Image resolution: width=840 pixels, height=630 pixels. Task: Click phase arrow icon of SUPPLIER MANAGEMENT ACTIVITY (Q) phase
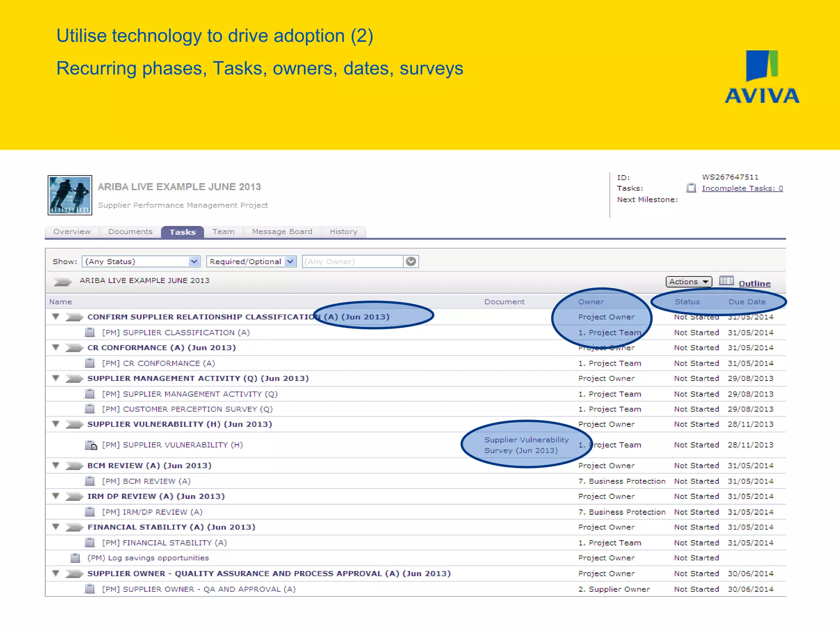(x=75, y=379)
